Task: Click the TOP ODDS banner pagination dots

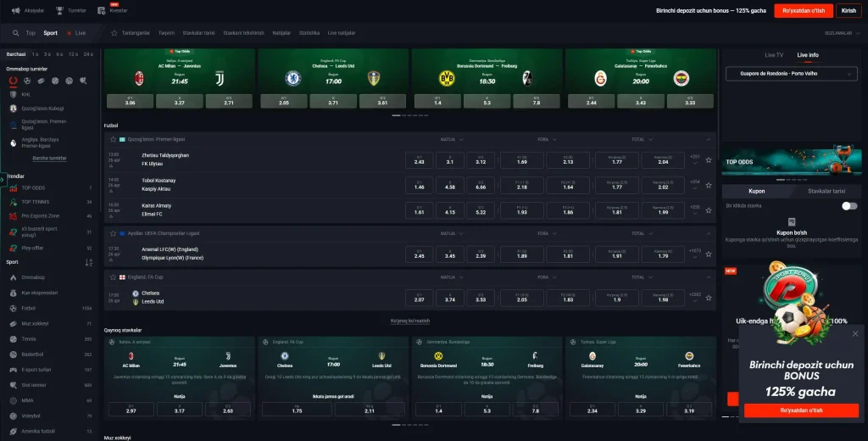Action: coord(792,180)
